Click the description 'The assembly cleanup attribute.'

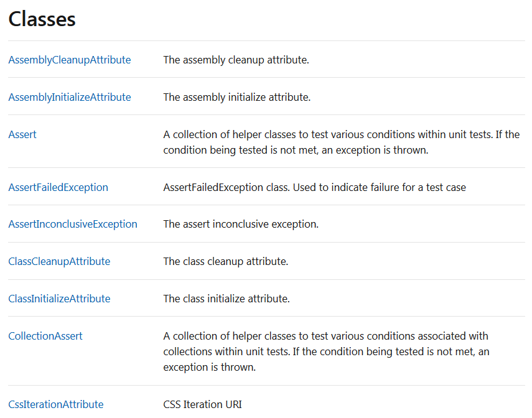pyautogui.click(x=236, y=60)
